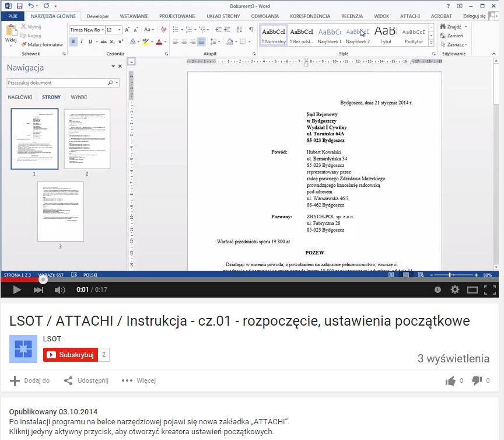Click the watch later clock icon
Image resolution: width=504 pixels, height=440 pixels.
coord(437,290)
